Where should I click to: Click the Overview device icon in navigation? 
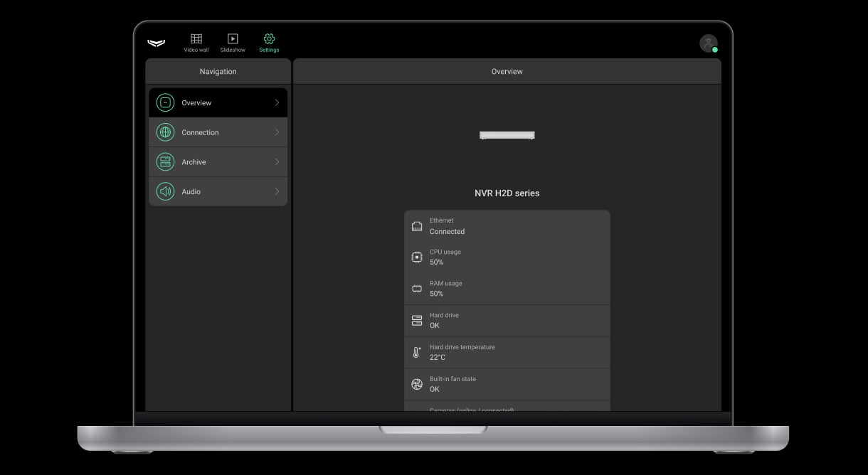pos(165,102)
